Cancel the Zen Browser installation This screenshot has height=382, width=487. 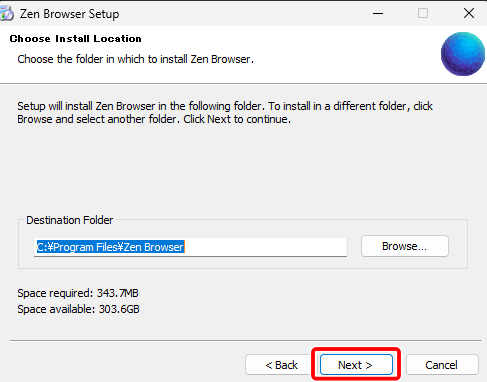[x=442, y=365]
